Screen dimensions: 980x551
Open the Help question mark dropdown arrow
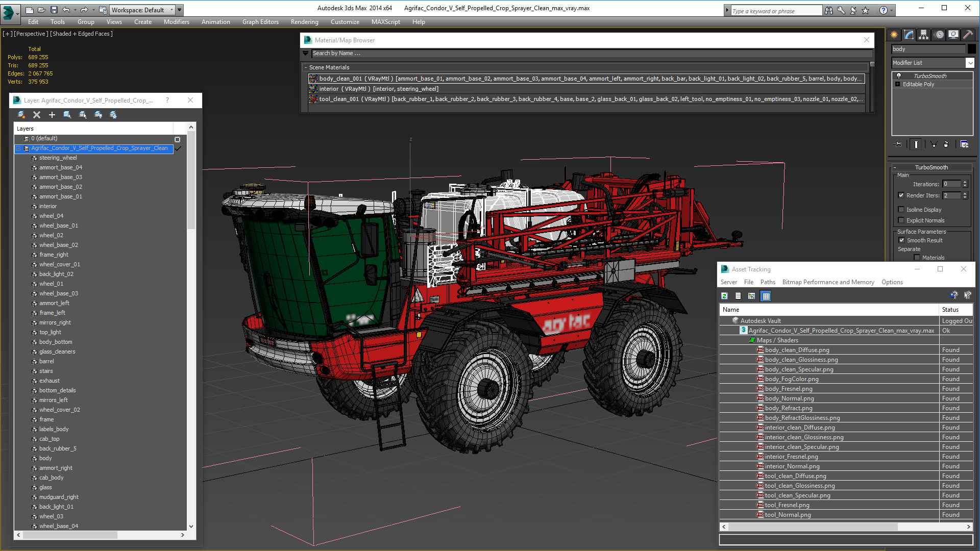point(892,10)
